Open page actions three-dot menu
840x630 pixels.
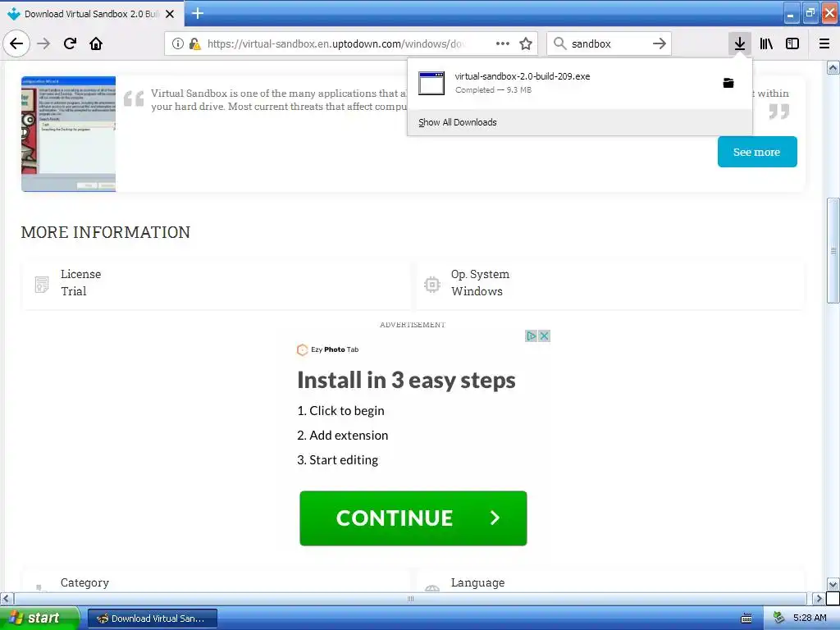point(503,43)
